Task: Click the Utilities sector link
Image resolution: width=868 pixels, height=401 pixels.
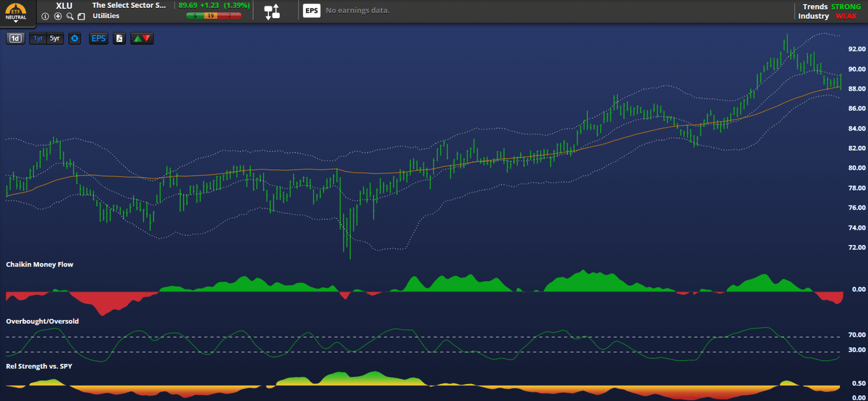Action: pyautogui.click(x=106, y=16)
